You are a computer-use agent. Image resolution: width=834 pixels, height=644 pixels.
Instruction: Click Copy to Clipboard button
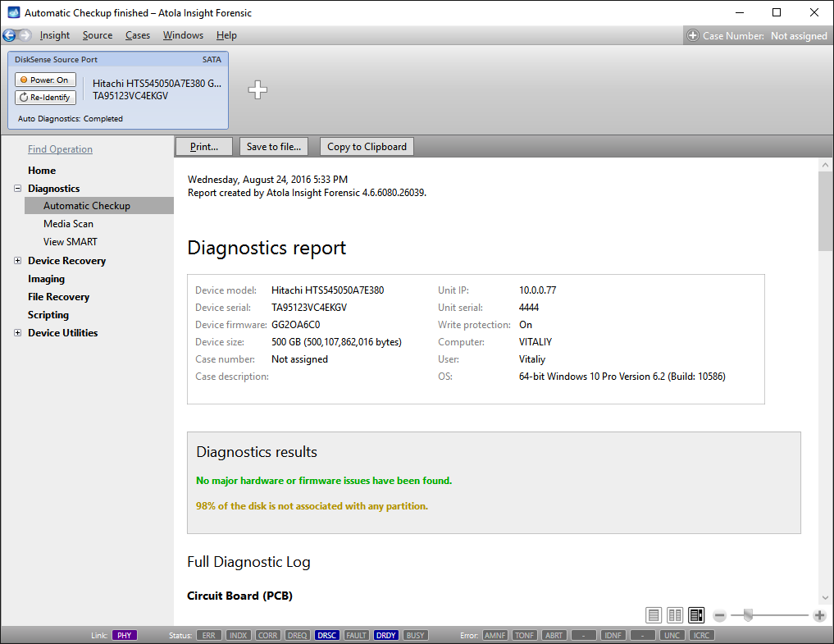coord(367,147)
